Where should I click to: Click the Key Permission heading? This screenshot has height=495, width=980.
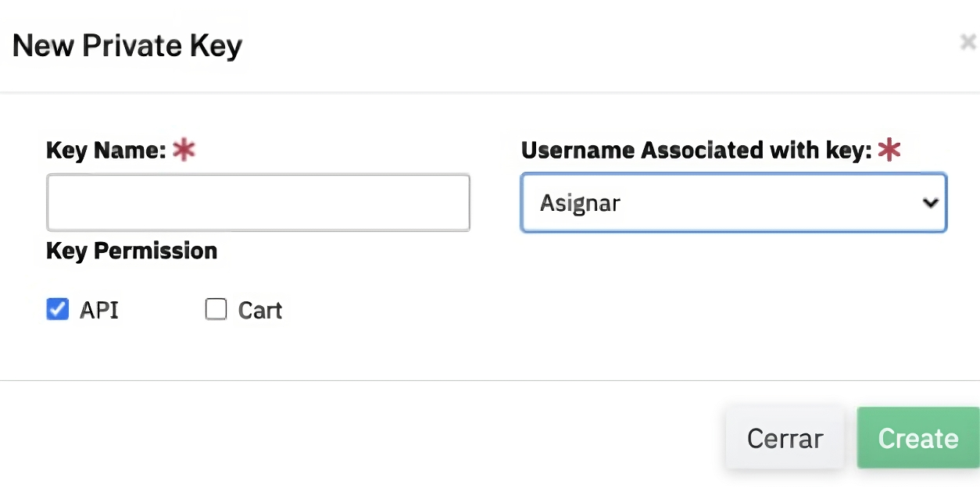click(131, 251)
